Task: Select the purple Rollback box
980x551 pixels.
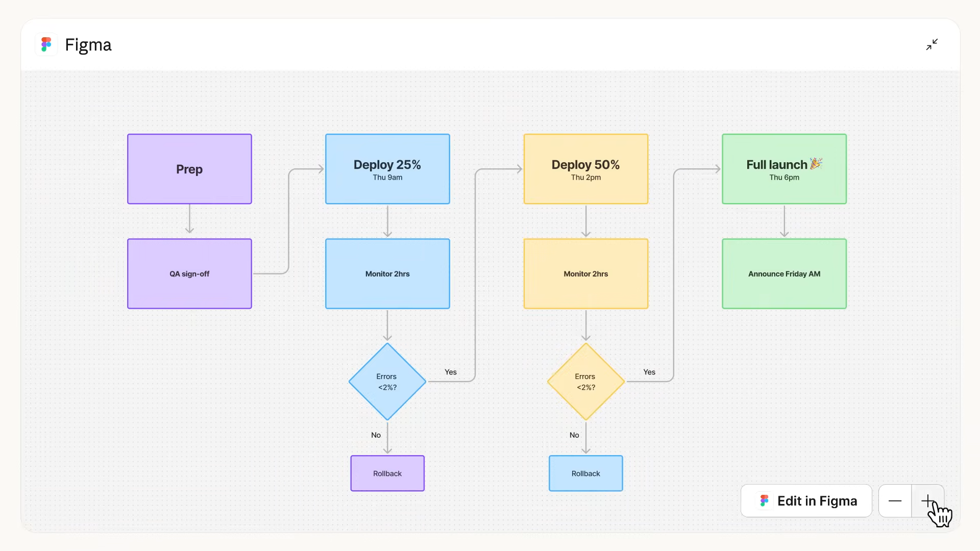Action: click(387, 473)
